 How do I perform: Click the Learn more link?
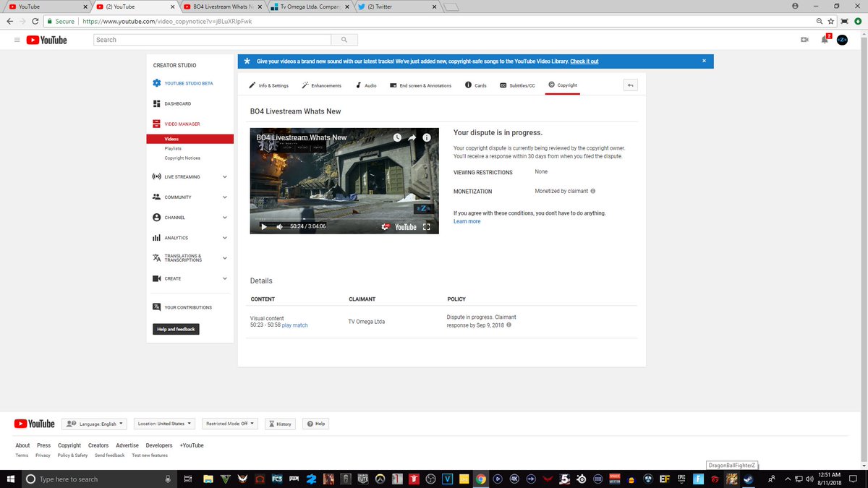point(467,221)
